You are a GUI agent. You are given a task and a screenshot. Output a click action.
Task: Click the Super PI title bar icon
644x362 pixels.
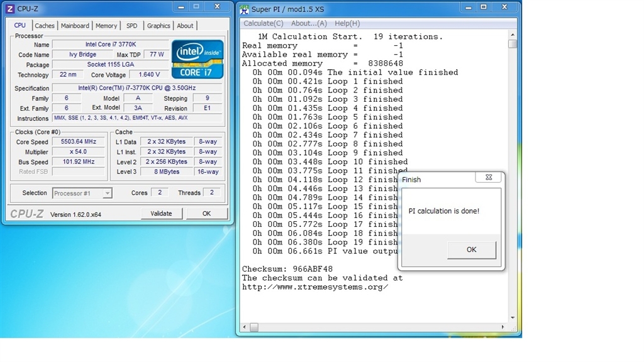click(244, 9)
